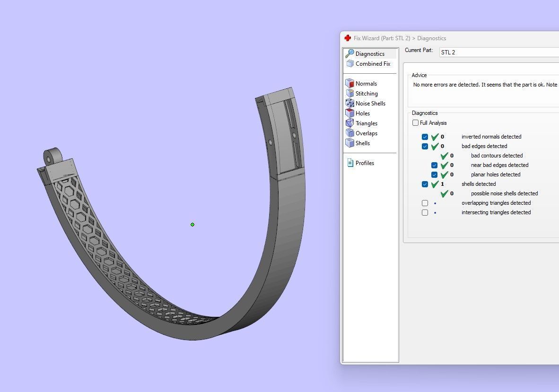Enable the Full Analysis checkbox
The height and width of the screenshot is (392, 559).
pos(415,122)
